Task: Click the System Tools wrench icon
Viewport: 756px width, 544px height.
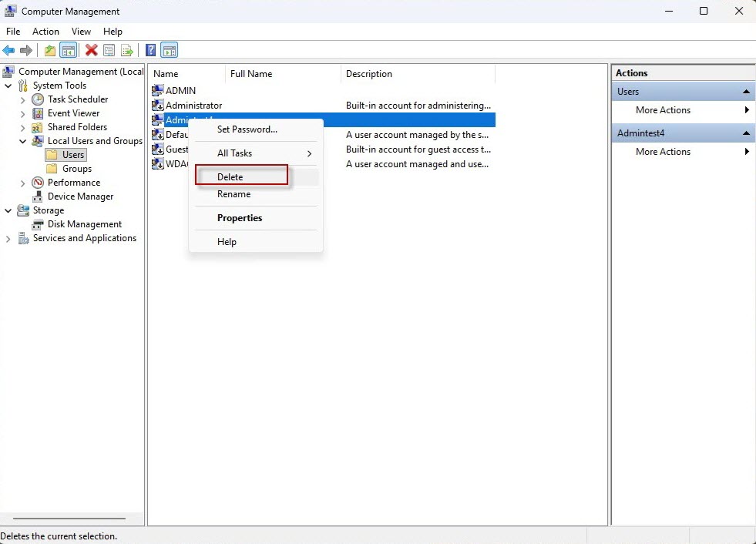Action: point(23,86)
